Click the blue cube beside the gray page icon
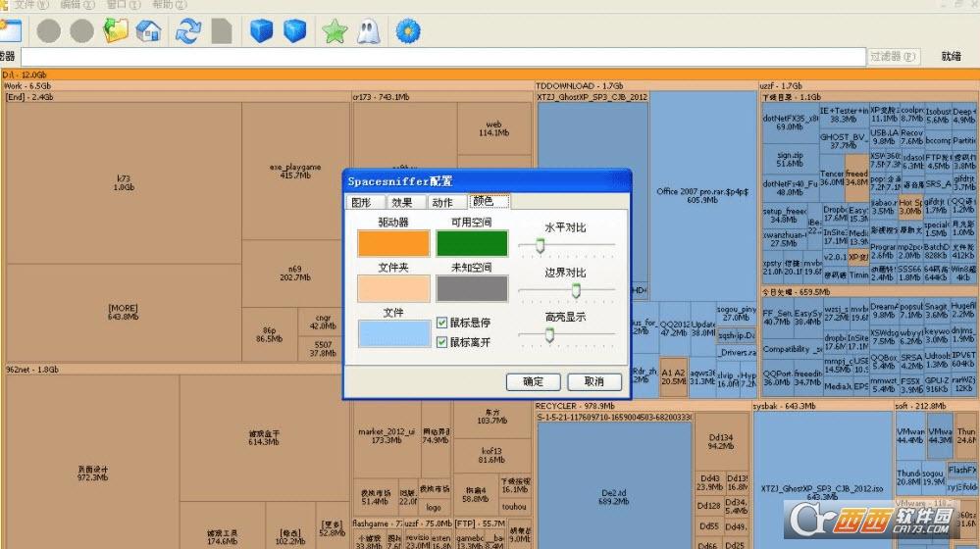 pos(261,30)
